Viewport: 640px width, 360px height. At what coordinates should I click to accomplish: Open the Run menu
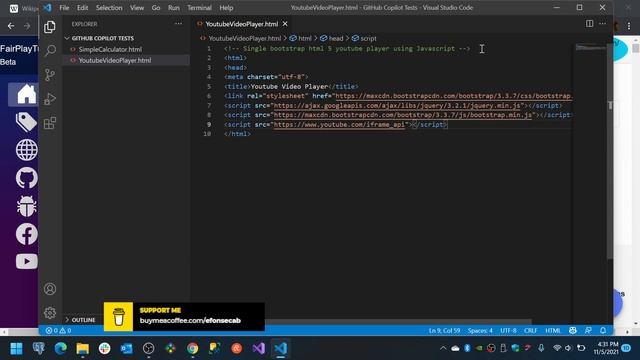173,8
